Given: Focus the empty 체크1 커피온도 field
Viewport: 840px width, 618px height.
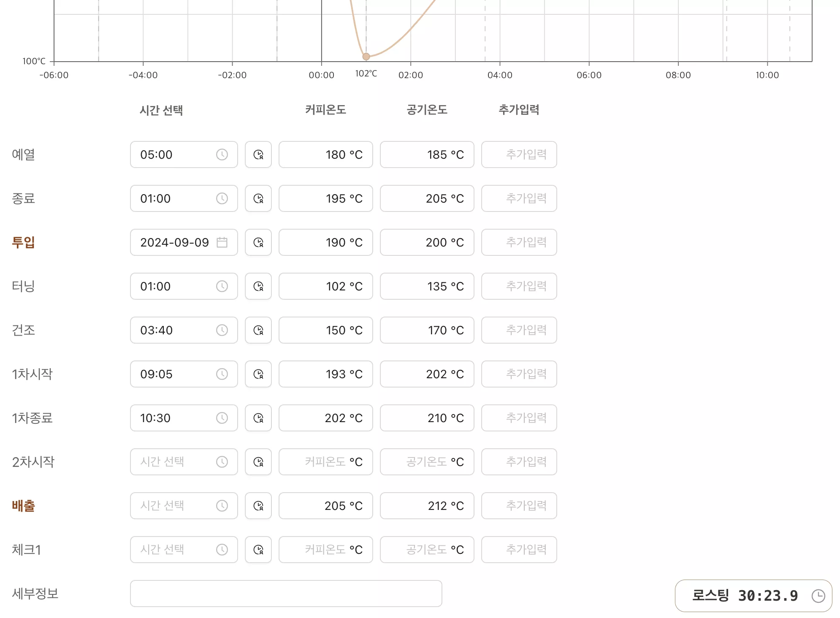Looking at the screenshot, I should tap(326, 550).
